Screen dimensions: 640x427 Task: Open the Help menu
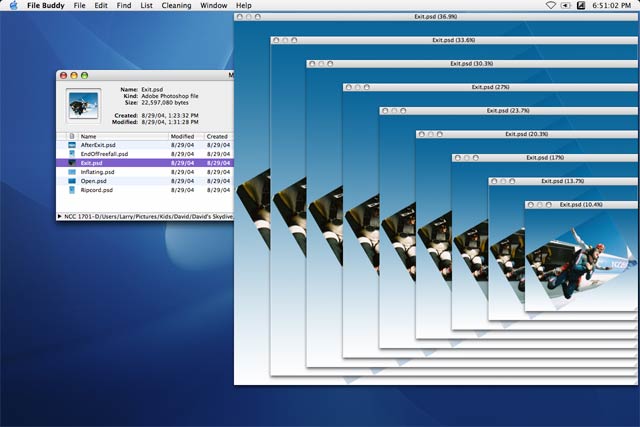pos(244,5)
